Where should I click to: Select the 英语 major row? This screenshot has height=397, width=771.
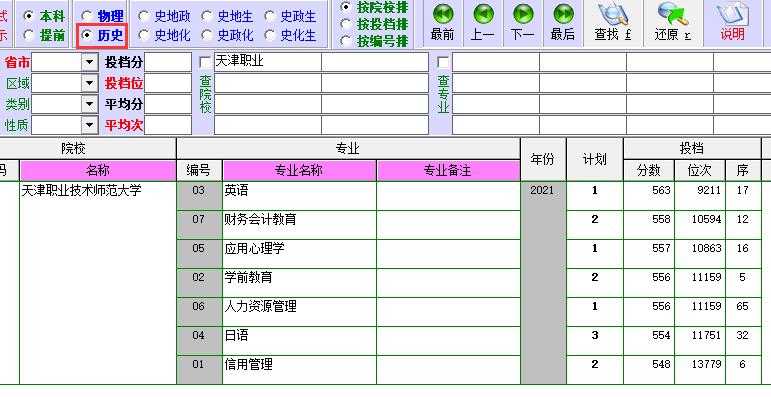coord(299,196)
